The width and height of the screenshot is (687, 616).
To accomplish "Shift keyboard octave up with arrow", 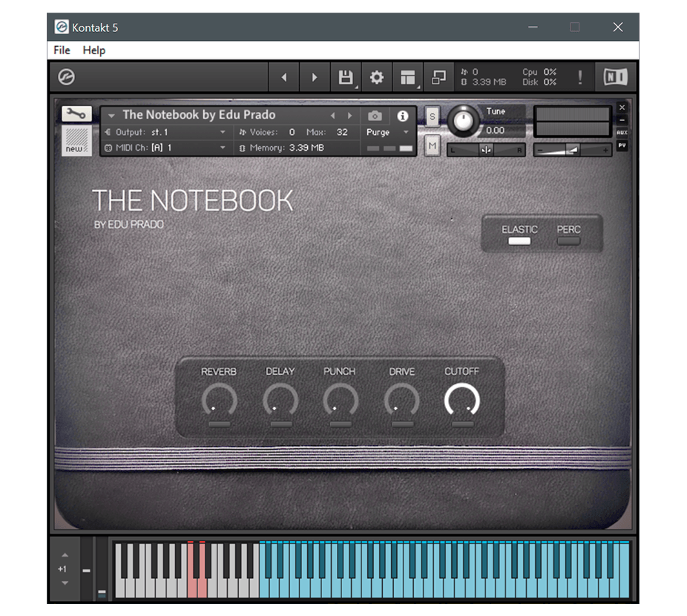I will tap(65, 555).
